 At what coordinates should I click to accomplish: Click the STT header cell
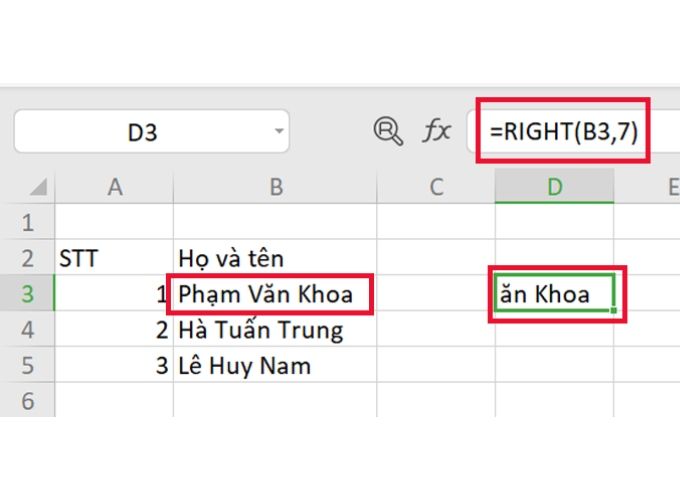coord(115,258)
